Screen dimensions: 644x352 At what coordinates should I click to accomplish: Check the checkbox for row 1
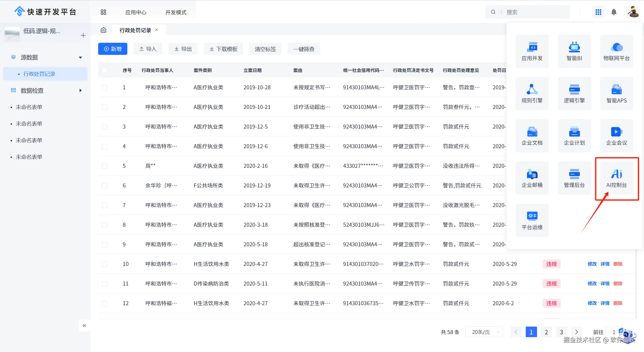click(104, 88)
